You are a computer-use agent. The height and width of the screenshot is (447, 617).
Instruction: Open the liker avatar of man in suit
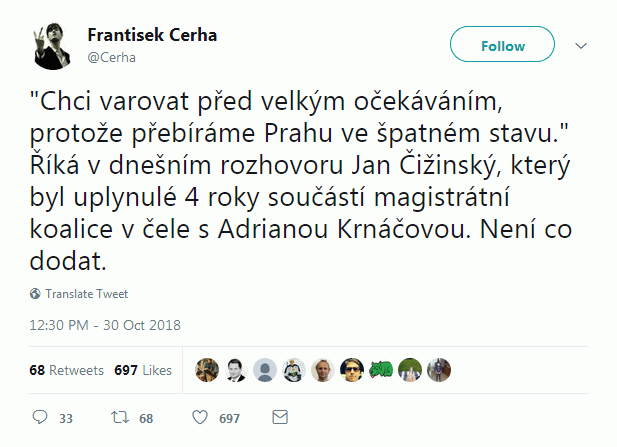tap(235, 370)
